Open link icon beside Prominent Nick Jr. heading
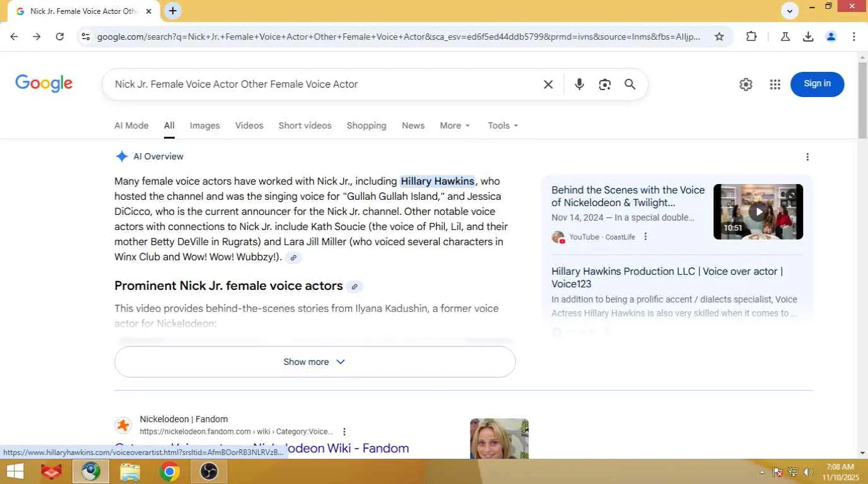The width and height of the screenshot is (868, 484). (x=355, y=287)
